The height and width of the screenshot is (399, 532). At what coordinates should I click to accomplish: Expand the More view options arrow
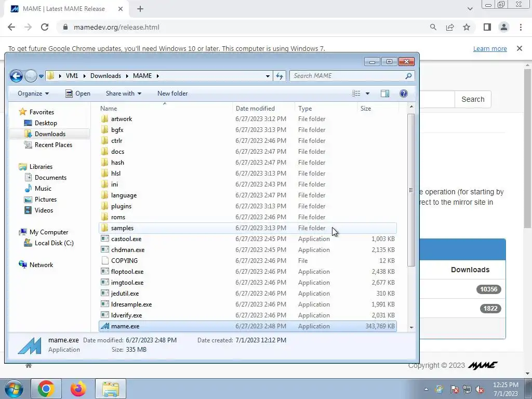(x=367, y=94)
